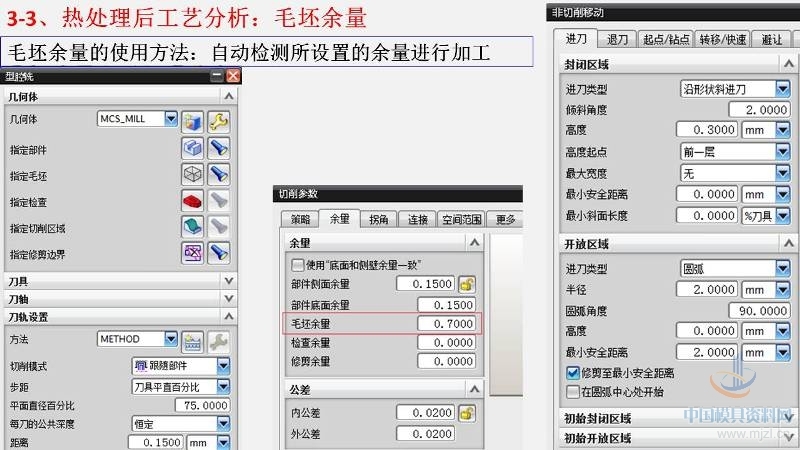Open MCS_MILL geometry dropdown

[171, 119]
